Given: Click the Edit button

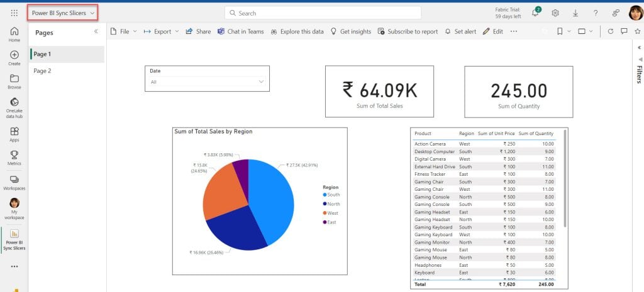Looking at the screenshot, I should pos(493,31).
